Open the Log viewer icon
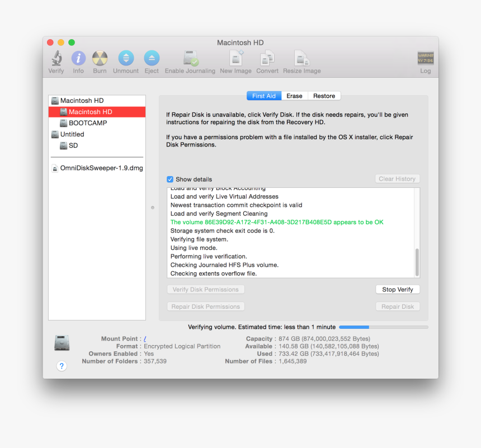The image size is (481, 448). [x=426, y=58]
